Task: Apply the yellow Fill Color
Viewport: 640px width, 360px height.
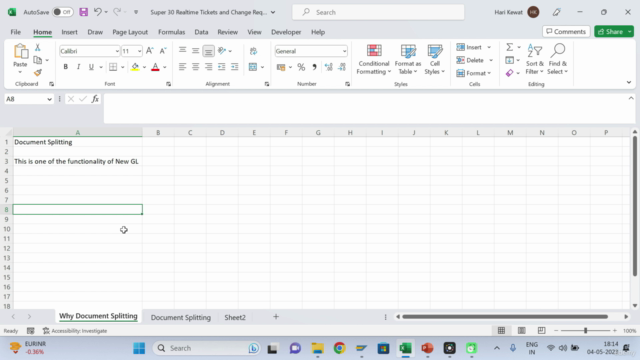Action: click(x=135, y=67)
